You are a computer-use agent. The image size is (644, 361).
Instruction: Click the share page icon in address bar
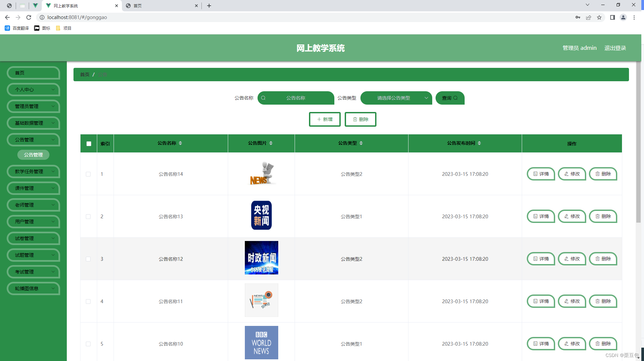click(x=589, y=17)
